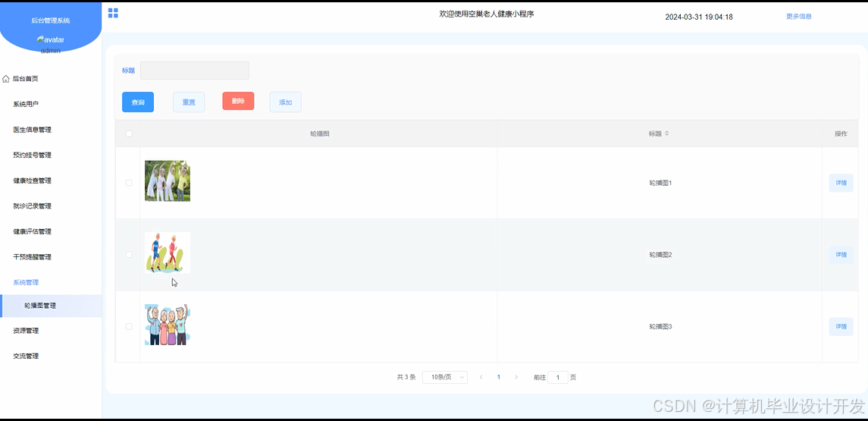Click the red 删除 button
868x421 pixels.
pyautogui.click(x=238, y=101)
